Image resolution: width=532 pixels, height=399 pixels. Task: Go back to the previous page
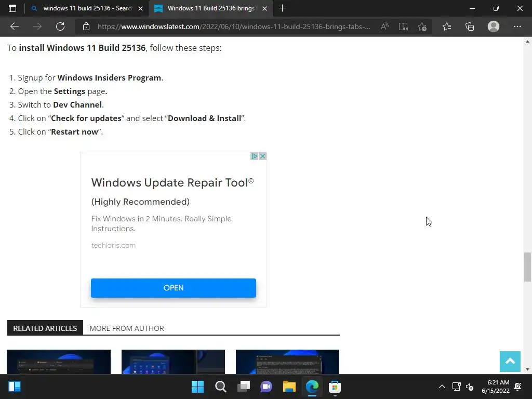point(14,26)
